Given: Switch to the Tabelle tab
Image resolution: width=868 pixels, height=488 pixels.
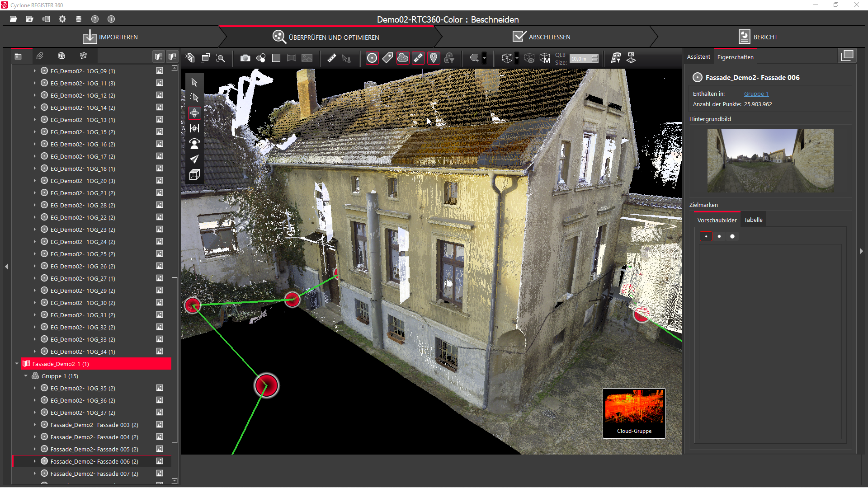Looking at the screenshot, I should point(753,220).
